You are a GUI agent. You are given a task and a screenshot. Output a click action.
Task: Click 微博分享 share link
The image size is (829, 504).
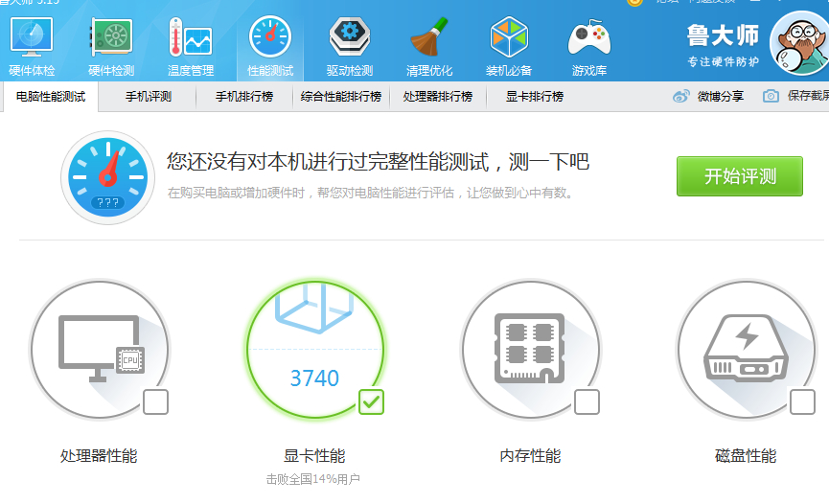click(x=720, y=96)
